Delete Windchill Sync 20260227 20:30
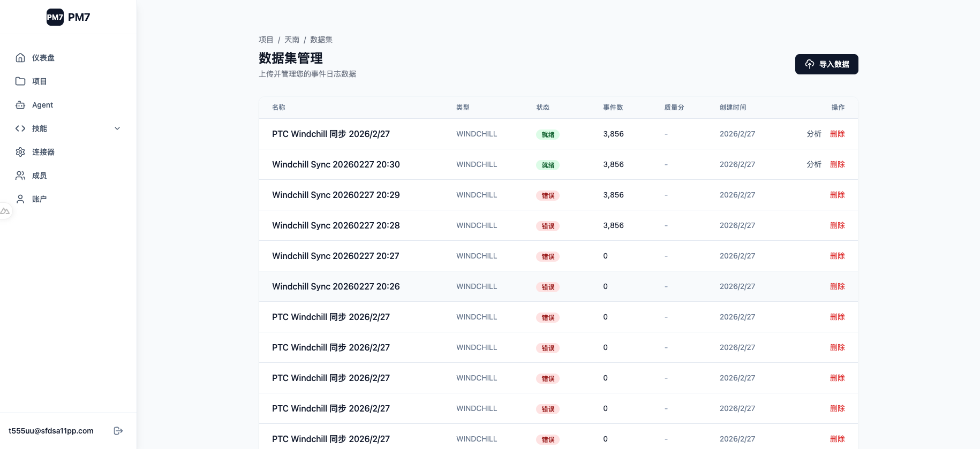 838,164
